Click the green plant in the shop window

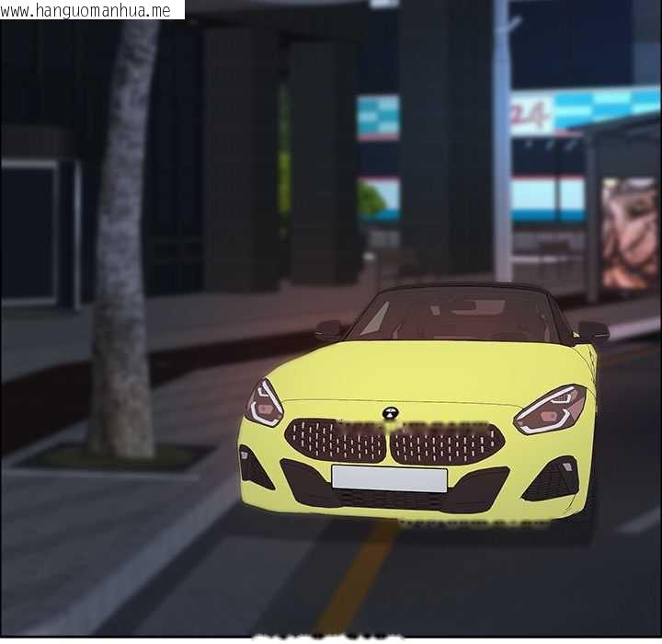tap(371, 199)
